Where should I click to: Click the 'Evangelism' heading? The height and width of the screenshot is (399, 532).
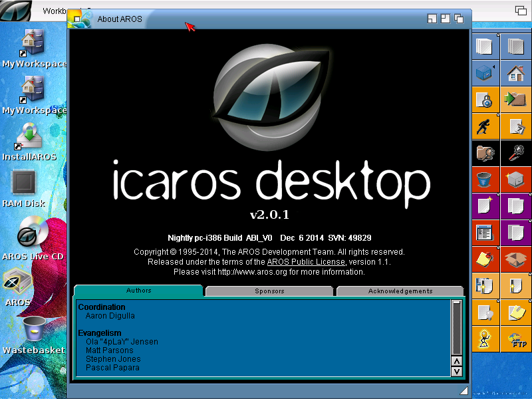(99, 333)
